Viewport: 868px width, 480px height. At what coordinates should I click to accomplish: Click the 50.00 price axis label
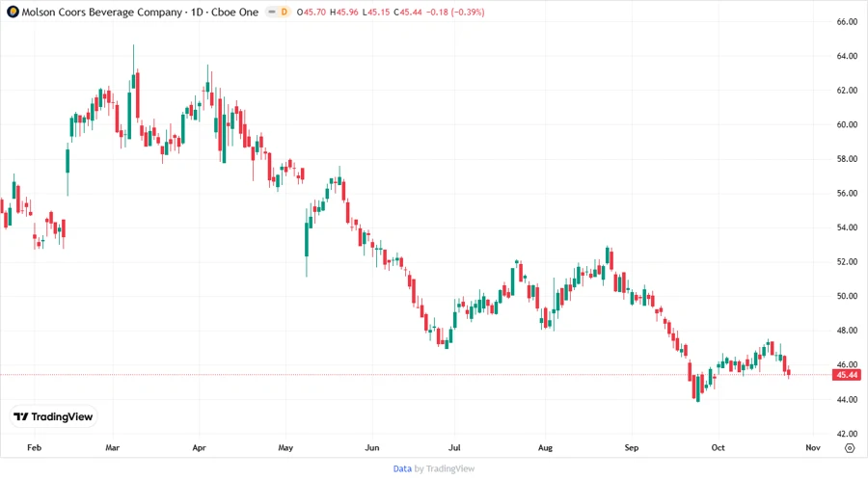point(847,296)
